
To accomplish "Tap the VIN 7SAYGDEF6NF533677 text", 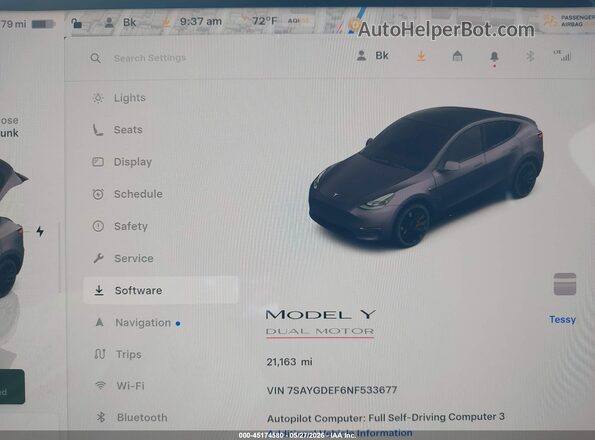I will click(332, 390).
